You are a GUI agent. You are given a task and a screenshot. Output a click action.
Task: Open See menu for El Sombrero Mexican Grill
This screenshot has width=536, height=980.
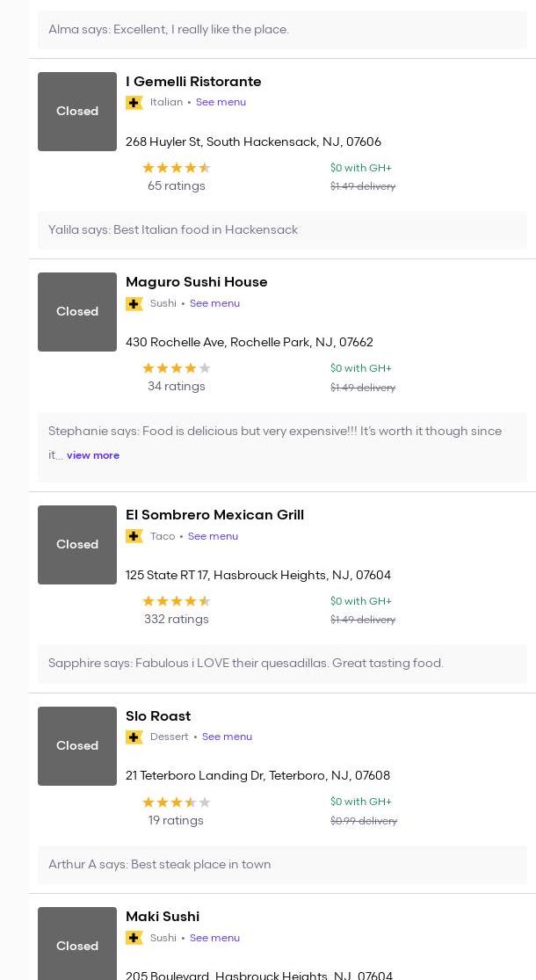(x=213, y=536)
